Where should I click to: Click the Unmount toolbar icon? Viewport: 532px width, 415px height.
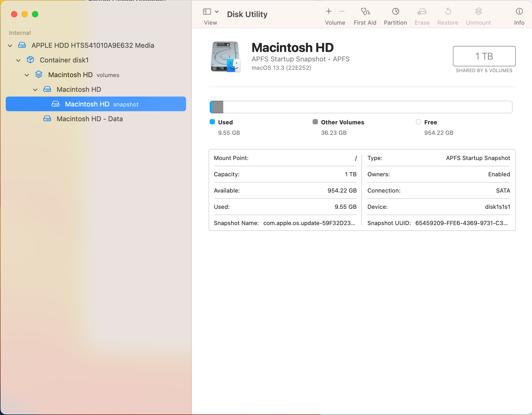[479, 11]
